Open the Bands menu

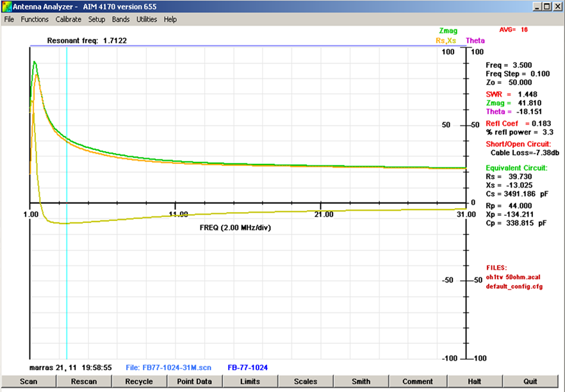[120, 19]
